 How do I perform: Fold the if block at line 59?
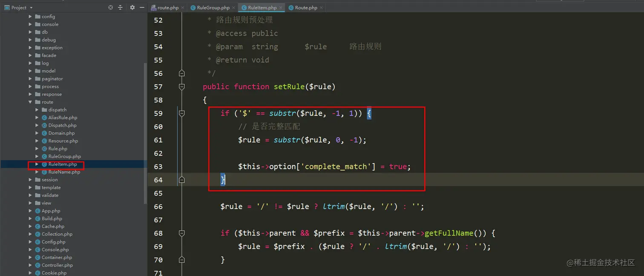[x=182, y=113]
